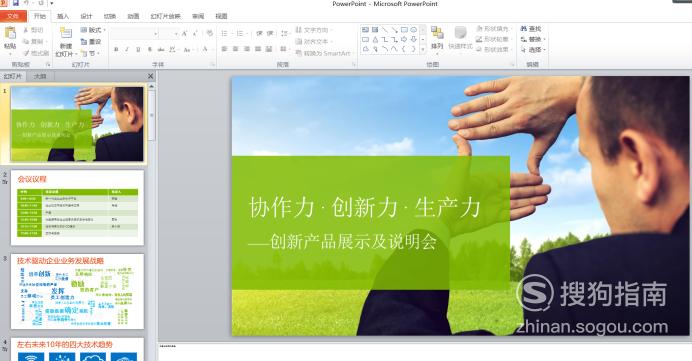Open the Customize Quick Access Toolbar dropdown
This screenshot has height=361, width=692.
[x=52, y=4]
